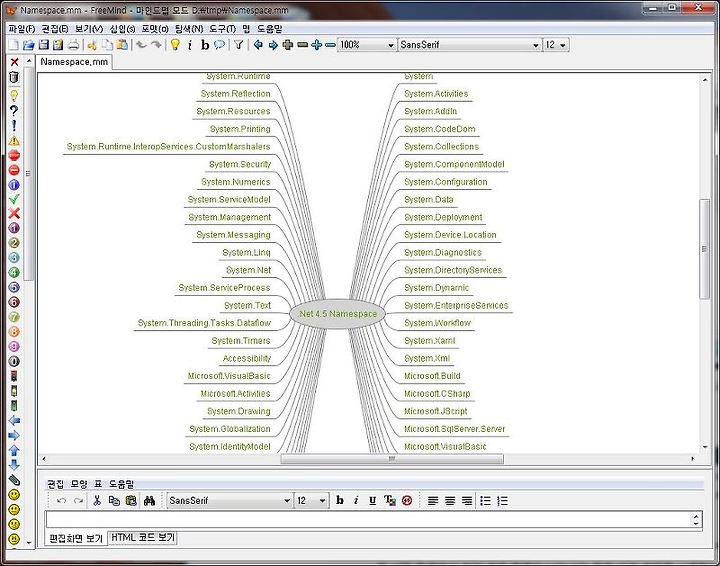Click the trash can icon in the sidebar
Image resolution: width=720 pixels, height=566 pixels.
14,77
